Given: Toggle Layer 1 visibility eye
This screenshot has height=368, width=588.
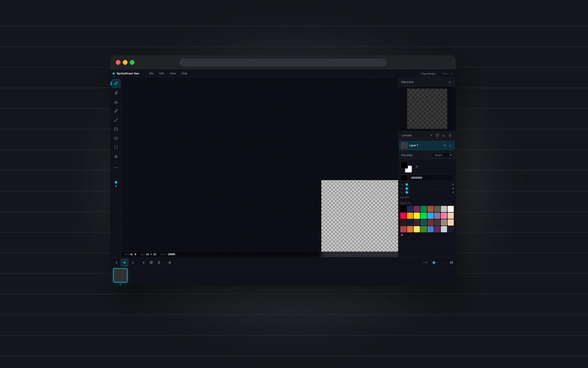Looking at the screenshot, I should (x=445, y=146).
